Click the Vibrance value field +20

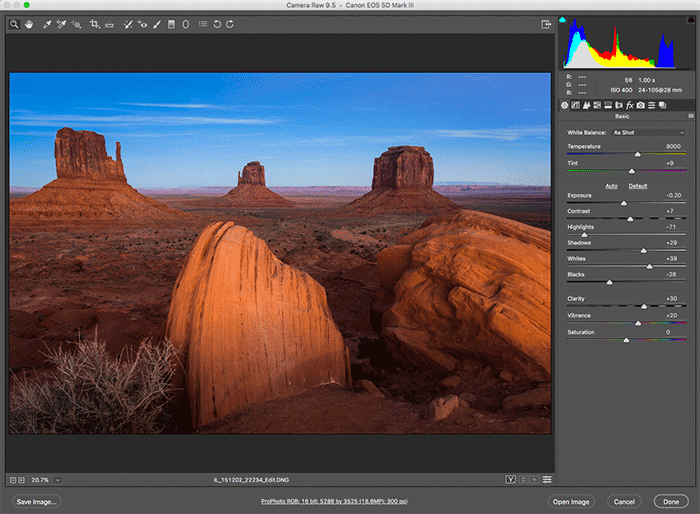coord(671,315)
